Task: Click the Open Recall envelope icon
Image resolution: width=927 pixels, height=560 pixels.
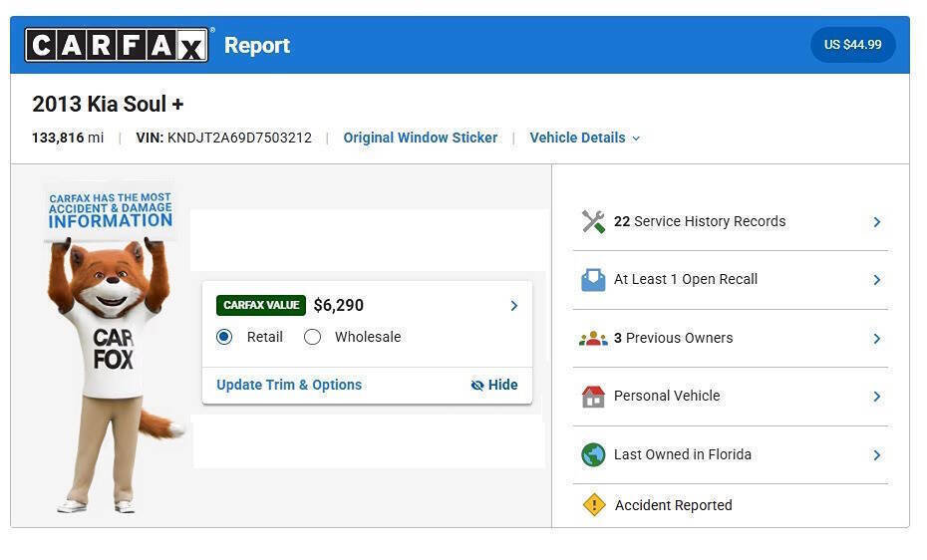Action: point(593,280)
